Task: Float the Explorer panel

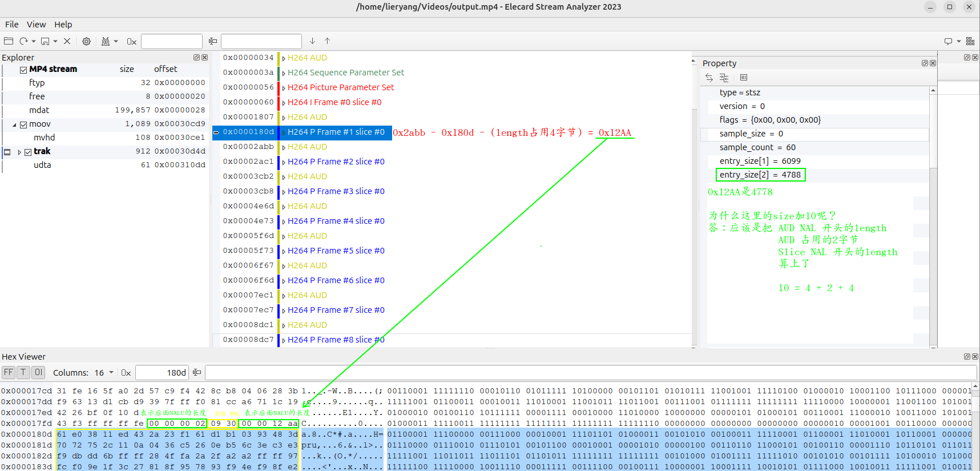Action: [196, 57]
